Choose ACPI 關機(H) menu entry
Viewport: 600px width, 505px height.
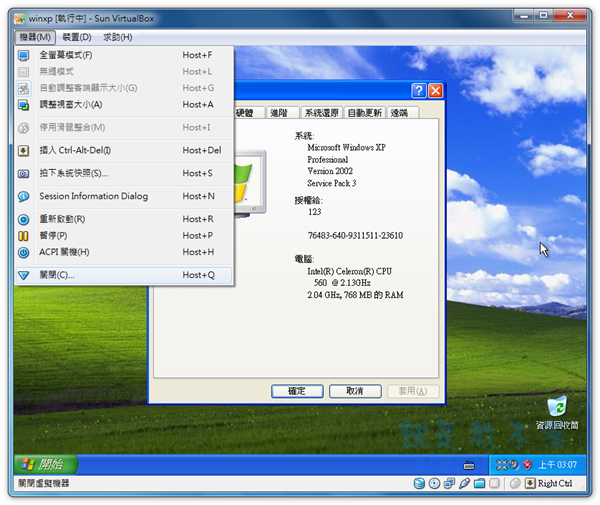tap(124, 252)
